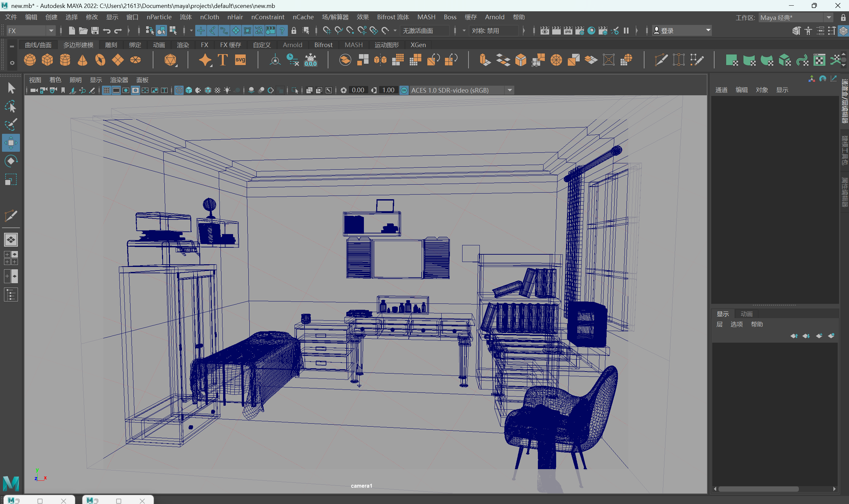Screen dimensions: 849x504
Task: Open the nCloth menu
Action: [x=209, y=17]
